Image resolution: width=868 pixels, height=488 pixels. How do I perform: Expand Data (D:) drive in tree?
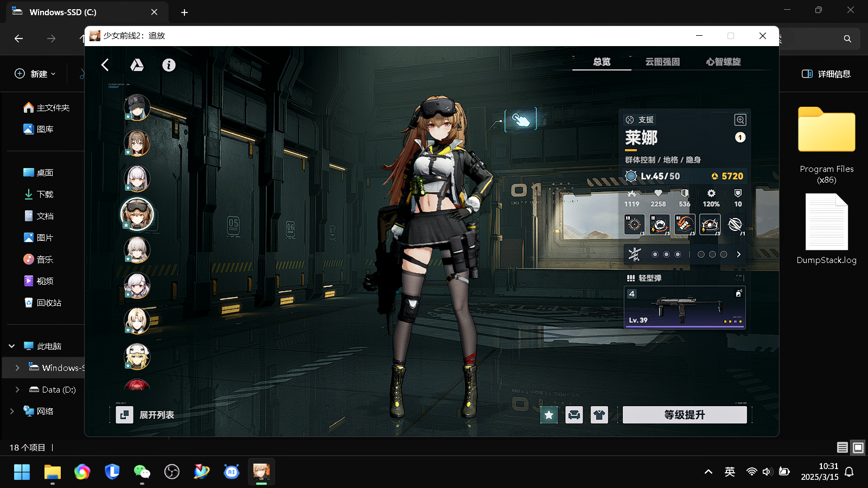point(17,389)
